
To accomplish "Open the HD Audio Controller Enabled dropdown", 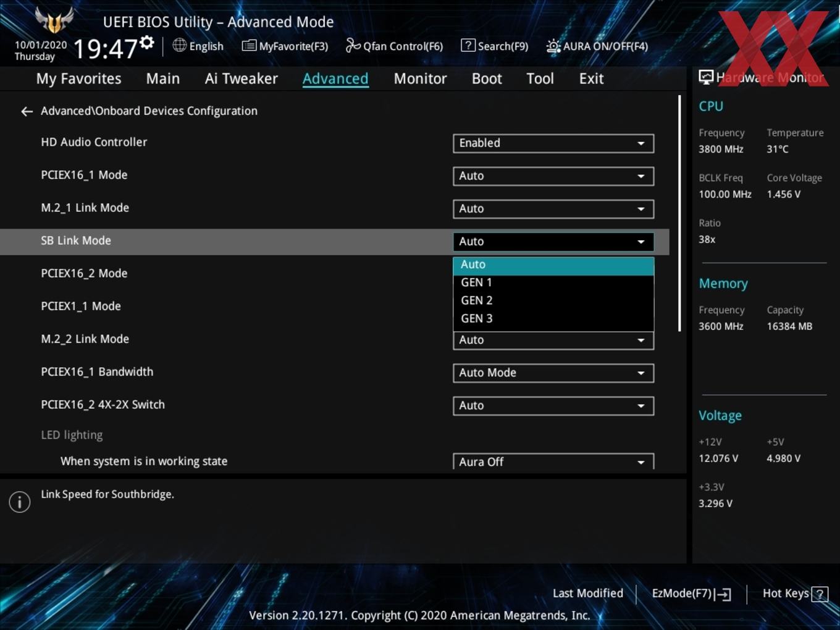I will coord(553,143).
